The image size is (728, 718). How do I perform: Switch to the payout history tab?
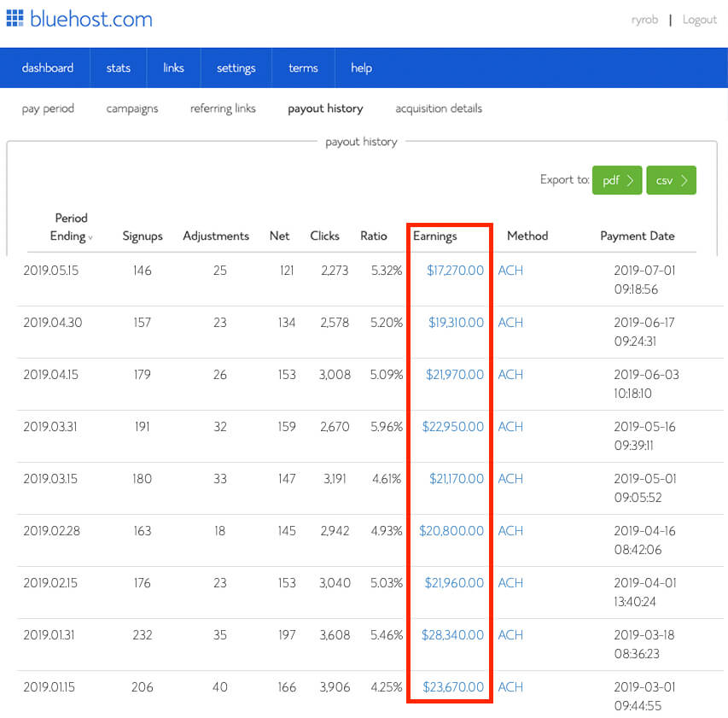click(325, 108)
